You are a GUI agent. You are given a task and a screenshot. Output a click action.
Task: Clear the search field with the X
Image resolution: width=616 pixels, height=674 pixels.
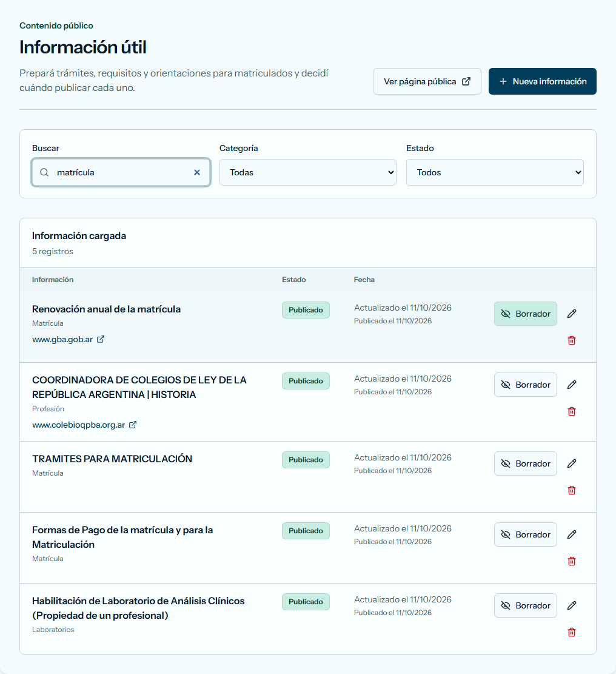pos(196,172)
